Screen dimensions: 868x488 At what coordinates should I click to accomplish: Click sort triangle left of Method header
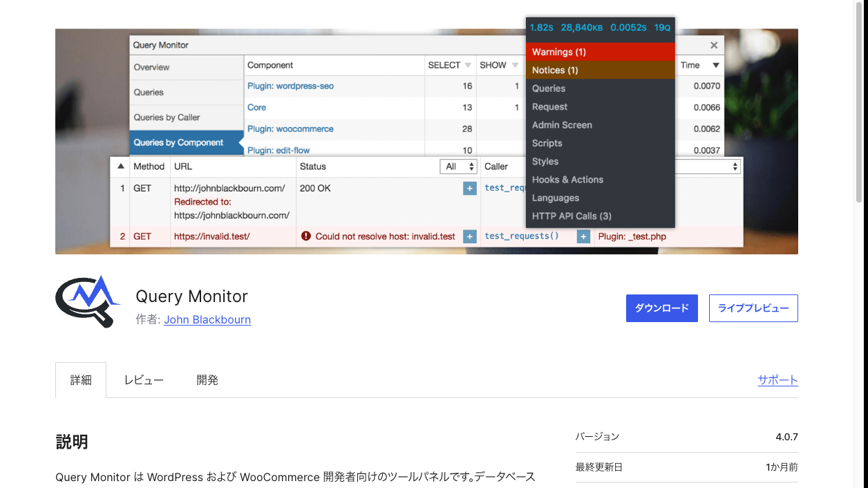[121, 167]
